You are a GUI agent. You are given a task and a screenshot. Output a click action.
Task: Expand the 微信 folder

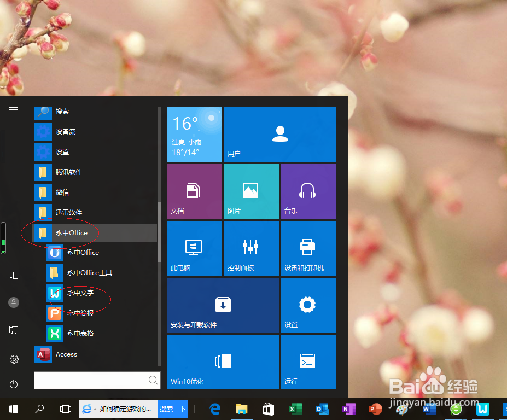pyautogui.click(x=95, y=192)
